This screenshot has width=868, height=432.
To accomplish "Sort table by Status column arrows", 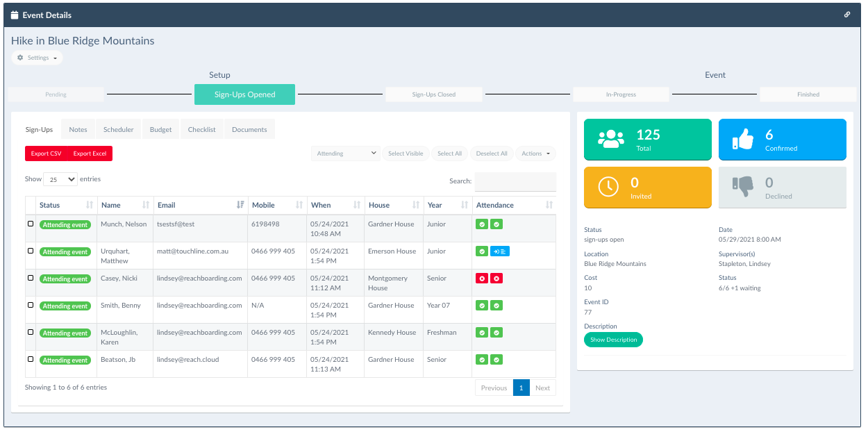I will [90, 205].
